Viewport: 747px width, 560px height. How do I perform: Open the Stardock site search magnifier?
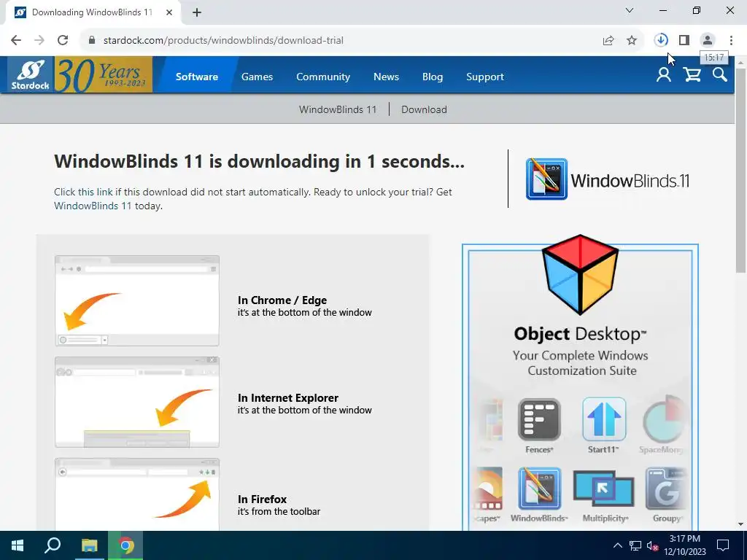720,75
